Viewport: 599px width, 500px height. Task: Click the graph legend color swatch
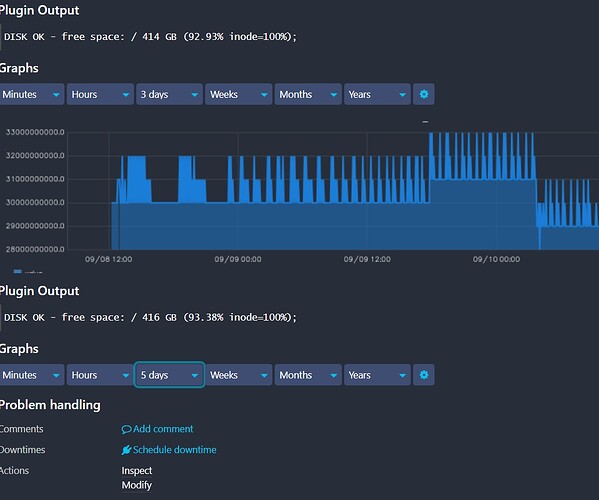point(18,272)
